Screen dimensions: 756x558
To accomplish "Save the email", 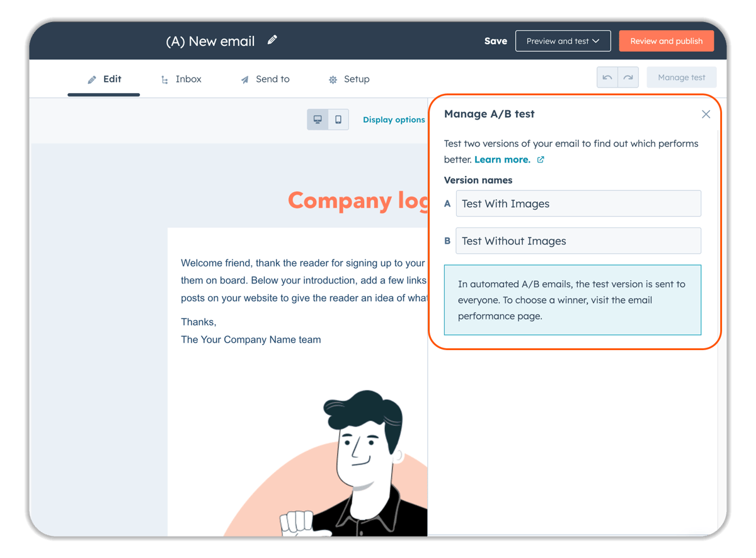I will (x=496, y=41).
